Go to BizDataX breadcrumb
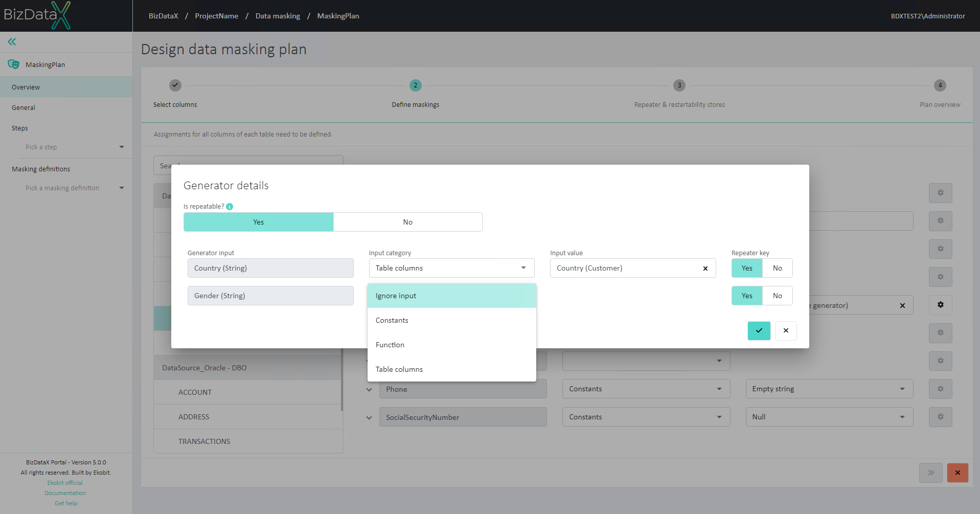The height and width of the screenshot is (514, 980). point(164,16)
